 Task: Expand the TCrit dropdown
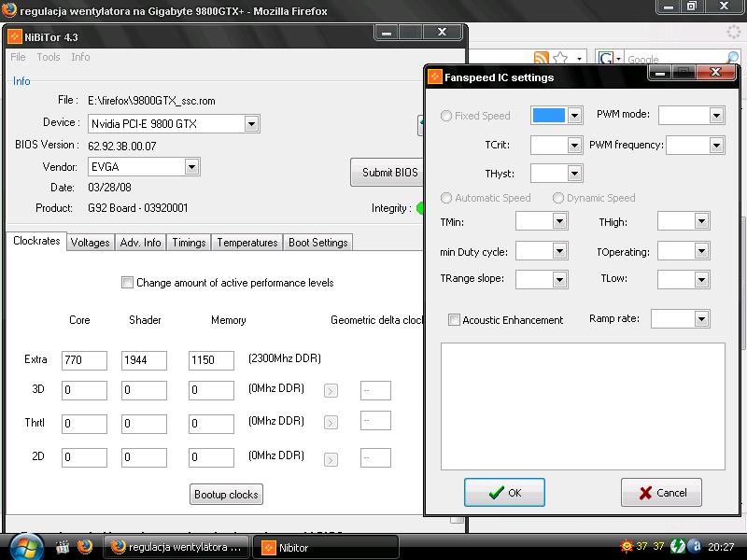[574, 146]
